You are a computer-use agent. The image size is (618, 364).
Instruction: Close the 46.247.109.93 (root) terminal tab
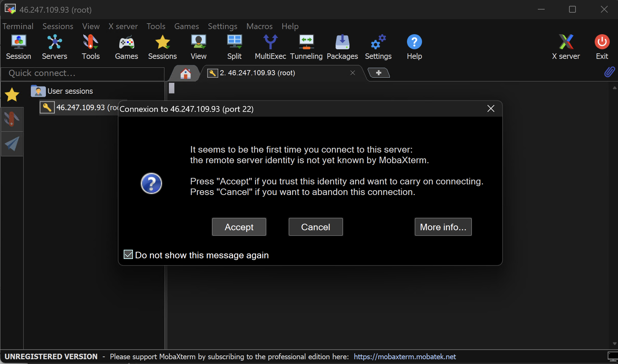coord(353,73)
